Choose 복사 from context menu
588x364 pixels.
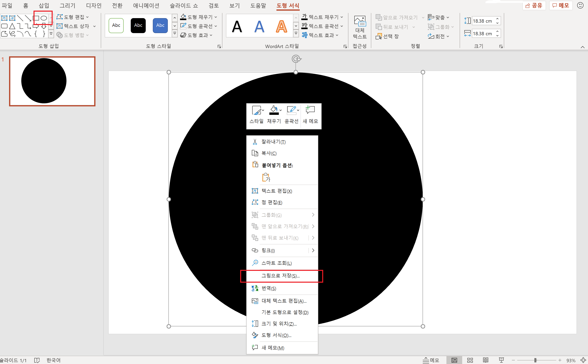(282, 153)
